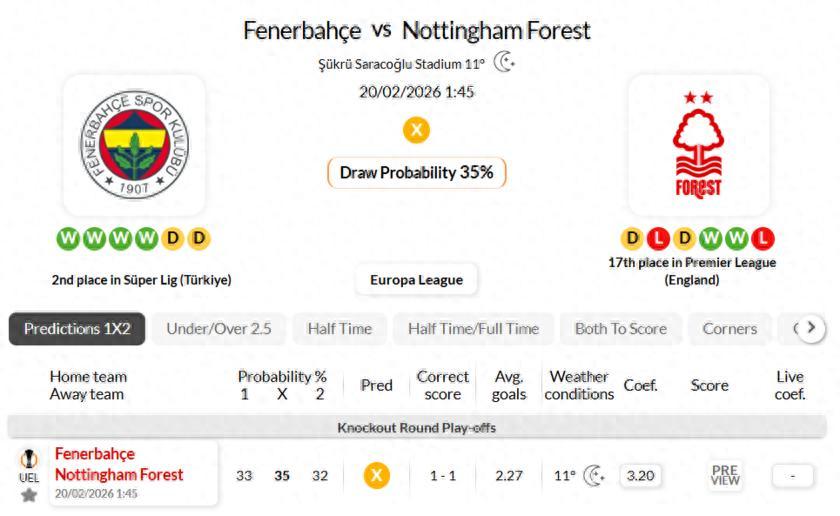This screenshot has width=840, height=516.
Task: Click the 3.20 coefficient odds box
Action: coord(639,476)
